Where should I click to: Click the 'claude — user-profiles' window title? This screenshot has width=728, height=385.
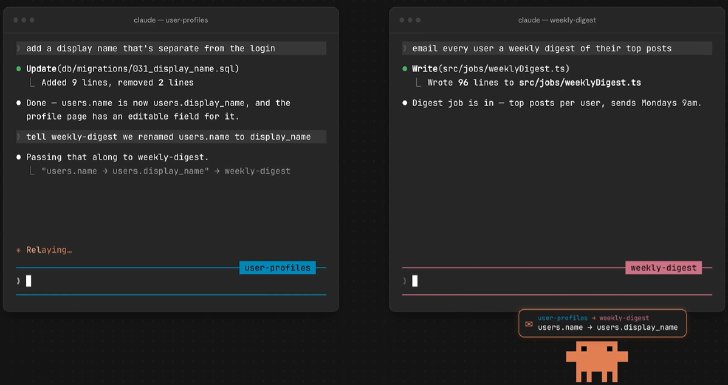(x=171, y=20)
